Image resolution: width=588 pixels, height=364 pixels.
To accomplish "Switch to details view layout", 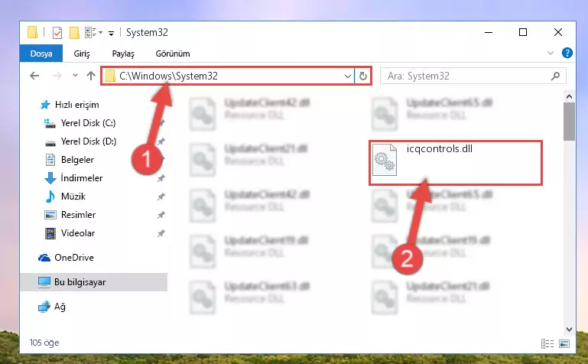I will (x=547, y=343).
